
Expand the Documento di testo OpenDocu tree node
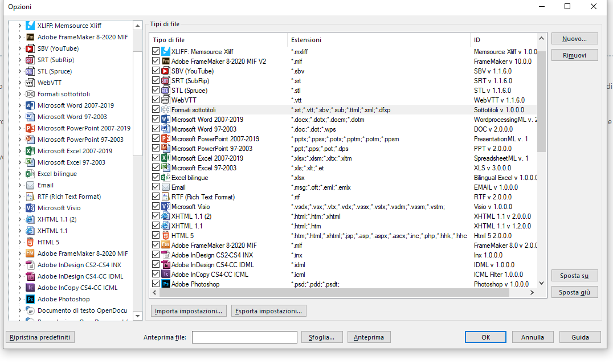pos(19,310)
